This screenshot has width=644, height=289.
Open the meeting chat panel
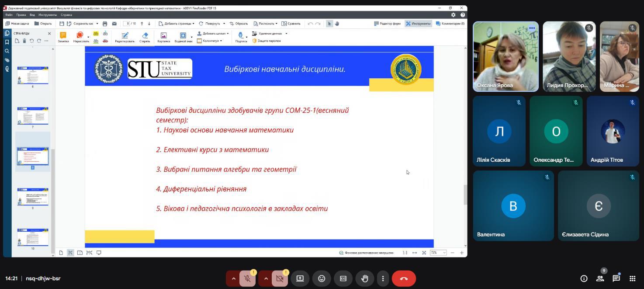tap(616, 279)
